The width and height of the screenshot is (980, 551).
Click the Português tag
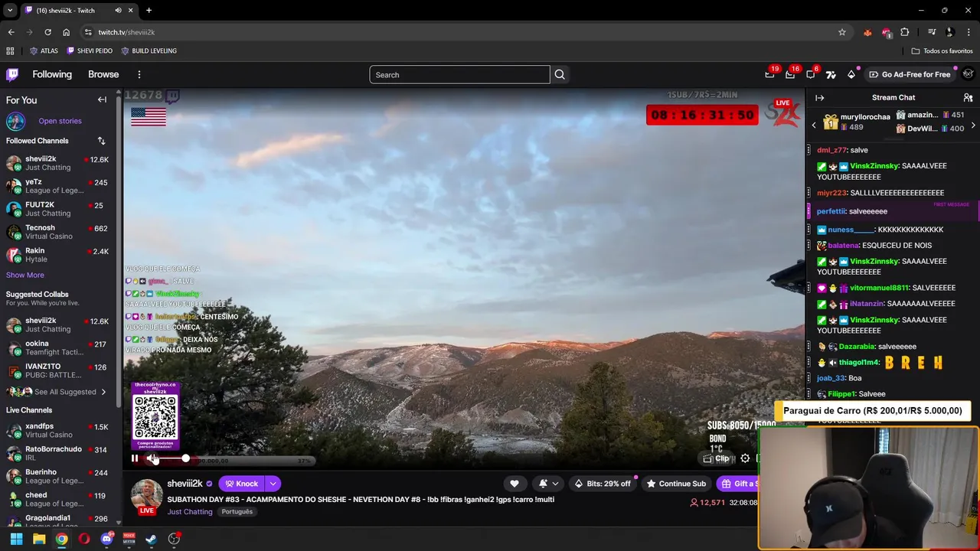[237, 512]
